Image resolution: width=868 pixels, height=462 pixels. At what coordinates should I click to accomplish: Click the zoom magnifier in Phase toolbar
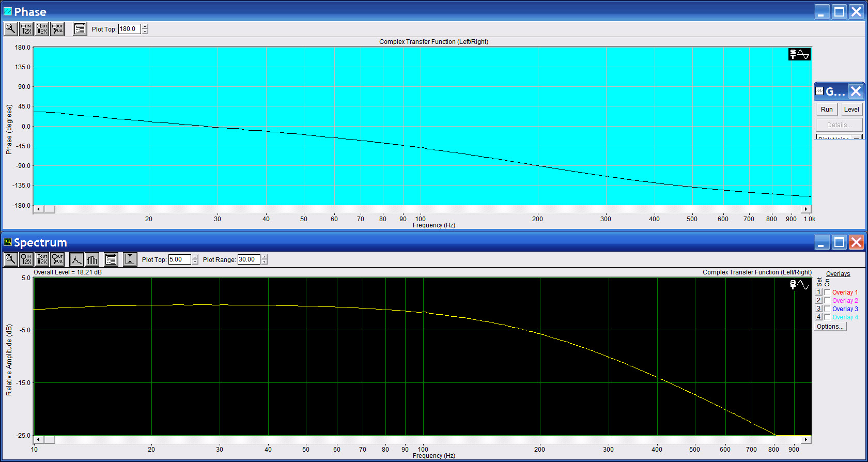[10, 29]
